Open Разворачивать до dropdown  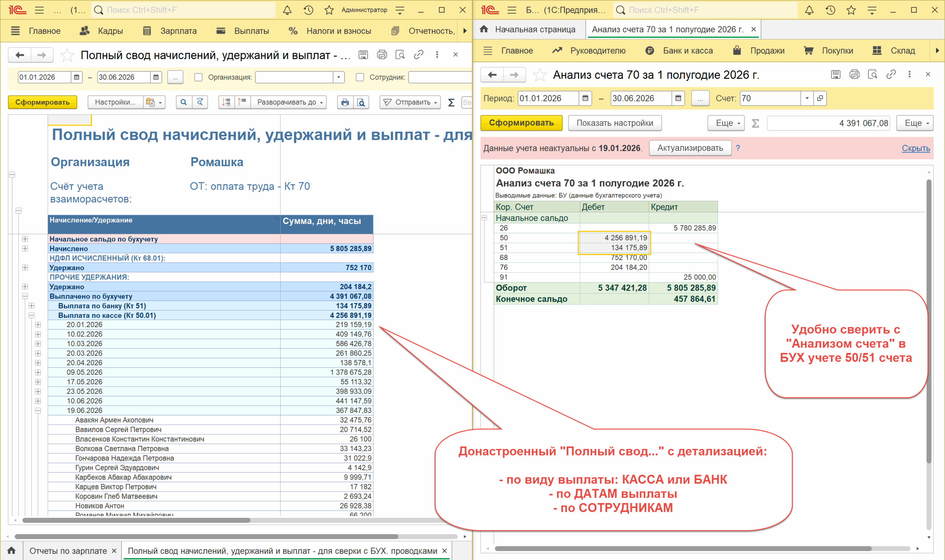click(289, 102)
